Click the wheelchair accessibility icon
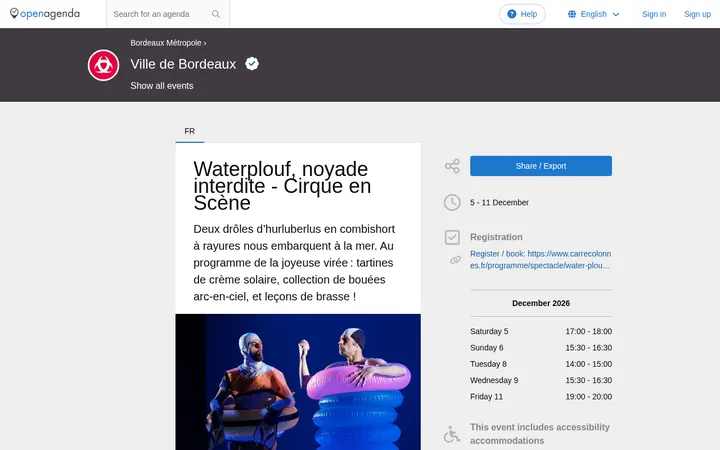The image size is (720, 450). coord(452,434)
